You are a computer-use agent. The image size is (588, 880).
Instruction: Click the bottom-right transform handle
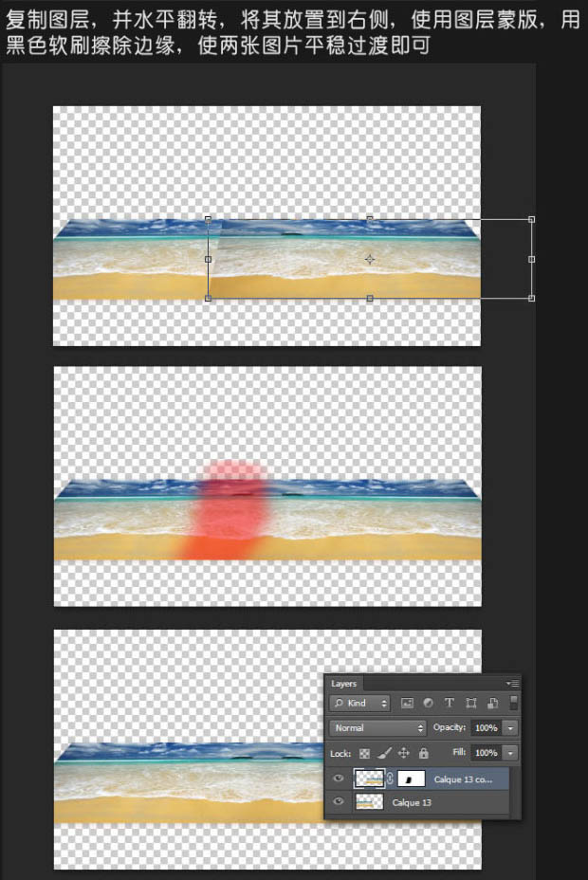click(x=531, y=298)
